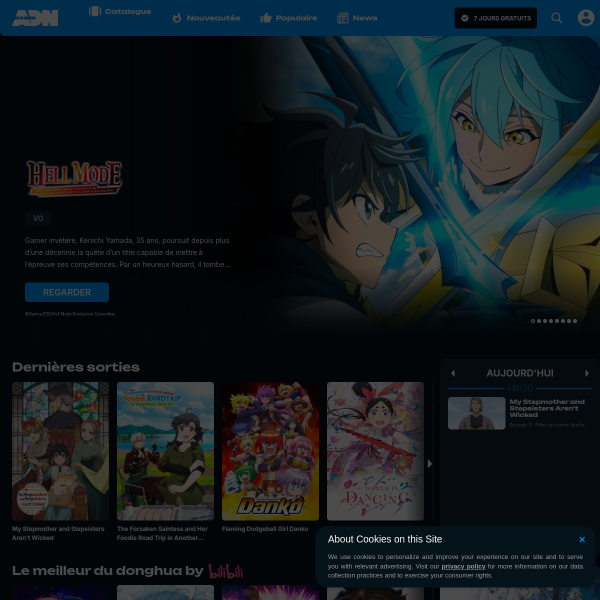Click the Catalogue book icon
Image resolution: width=600 pixels, height=600 pixels.
click(x=95, y=11)
